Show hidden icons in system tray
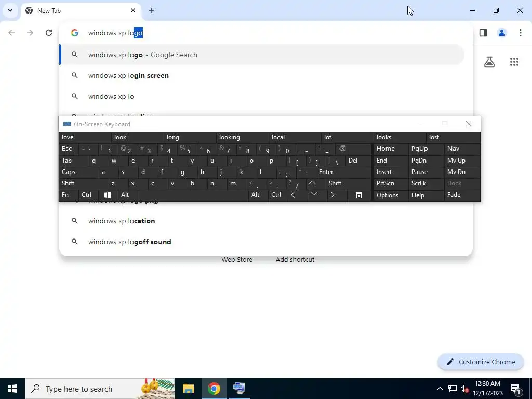The height and width of the screenshot is (399, 532). click(440, 389)
